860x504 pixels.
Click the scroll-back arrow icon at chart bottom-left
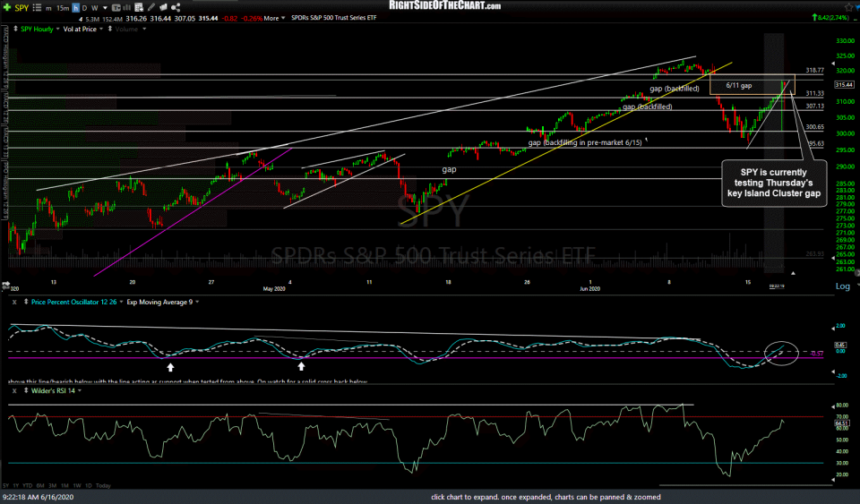pos(6,286)
